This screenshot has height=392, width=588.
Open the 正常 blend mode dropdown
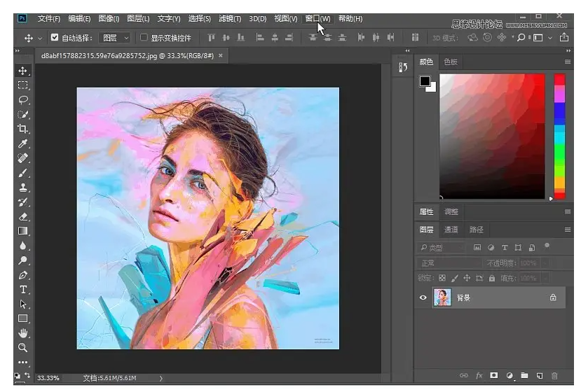pos(449,263)
